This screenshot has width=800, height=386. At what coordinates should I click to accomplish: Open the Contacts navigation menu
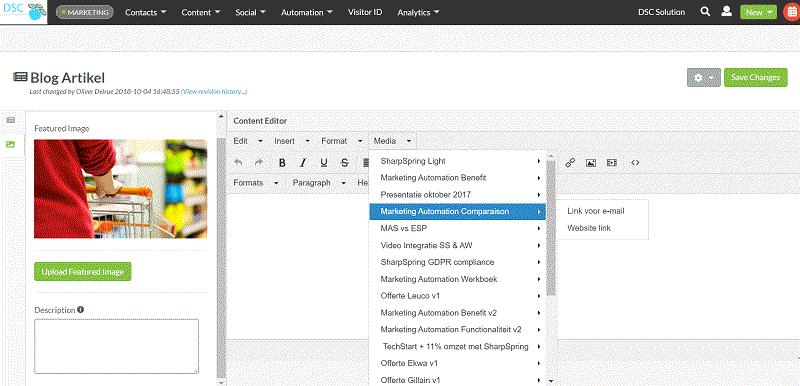point(145,12)
